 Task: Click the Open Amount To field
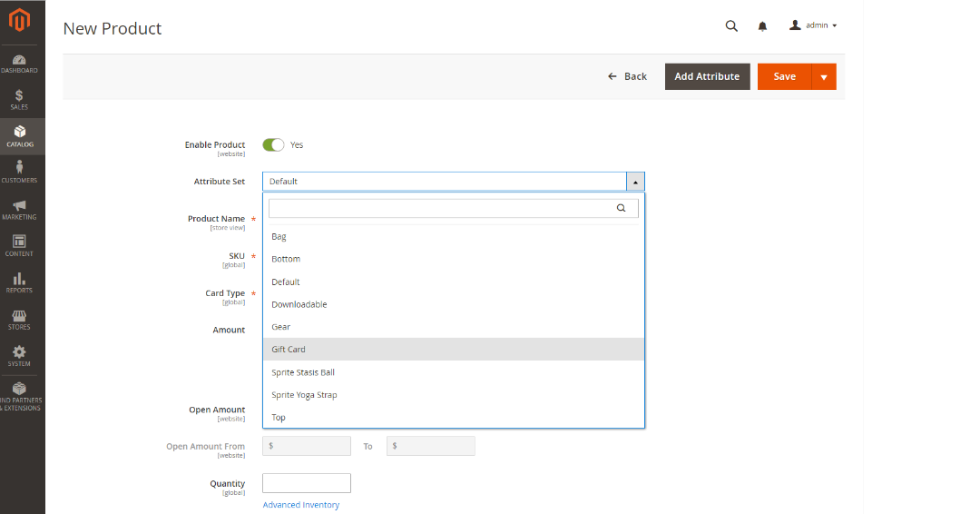point(431,446)
